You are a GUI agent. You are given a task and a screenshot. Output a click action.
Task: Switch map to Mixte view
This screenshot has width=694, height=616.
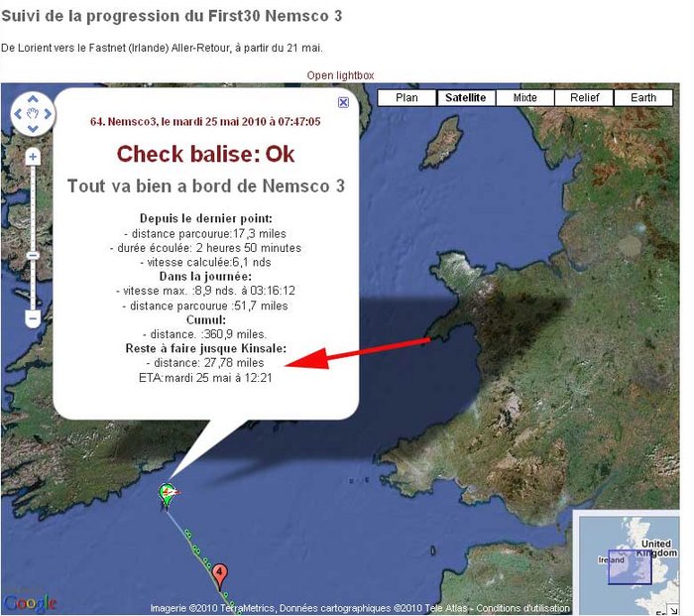(x=525, y=97)
